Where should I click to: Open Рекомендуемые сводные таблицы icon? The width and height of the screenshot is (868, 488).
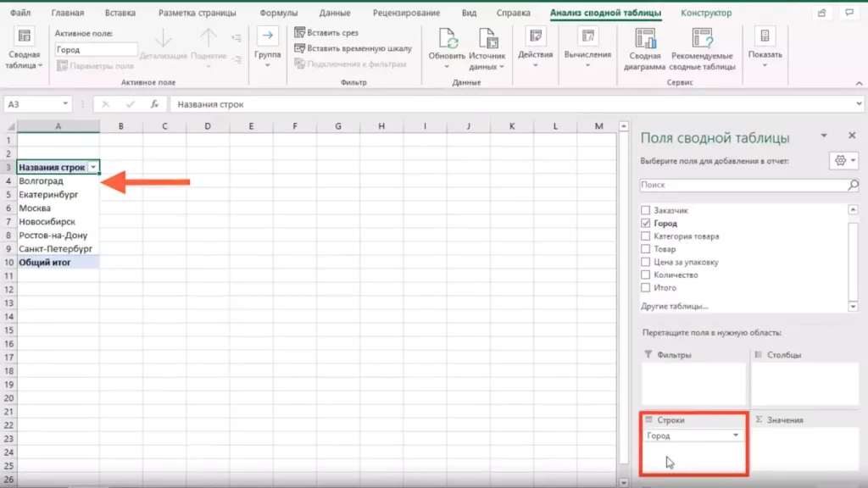pyautogui.click(x=702, y=39)
